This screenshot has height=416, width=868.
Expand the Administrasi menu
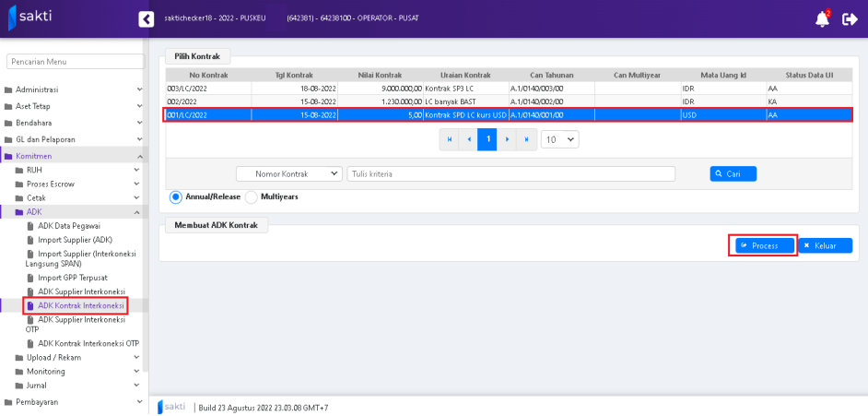[x=72, y=89]
